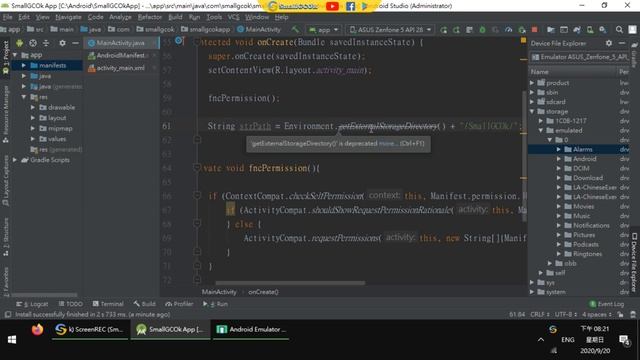Viewport: 640px width, 360px height.
Task: Hide the Device File Explorer panel
Action: (622, 43)
